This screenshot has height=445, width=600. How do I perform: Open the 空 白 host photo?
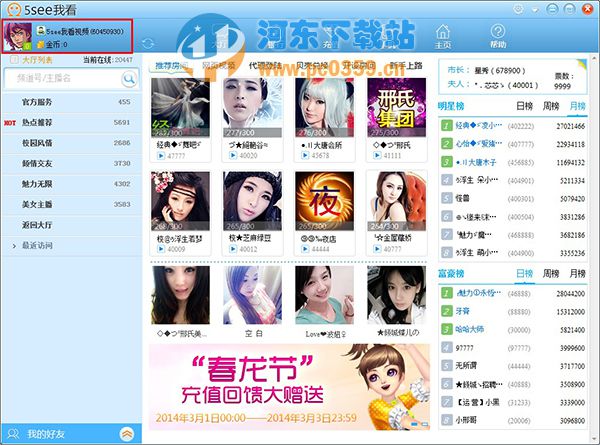(253, 295)
